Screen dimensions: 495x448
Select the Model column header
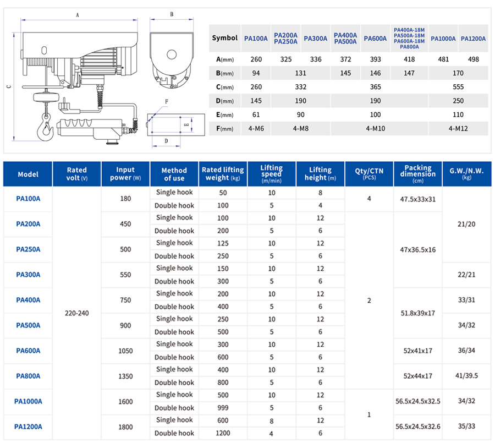click(x=28, y=174)
